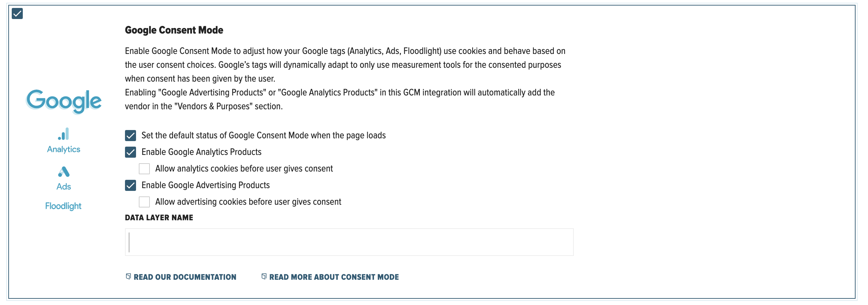Toggle Set the default status checkbox
868x305 pixels.
click(x=131, y=136)
